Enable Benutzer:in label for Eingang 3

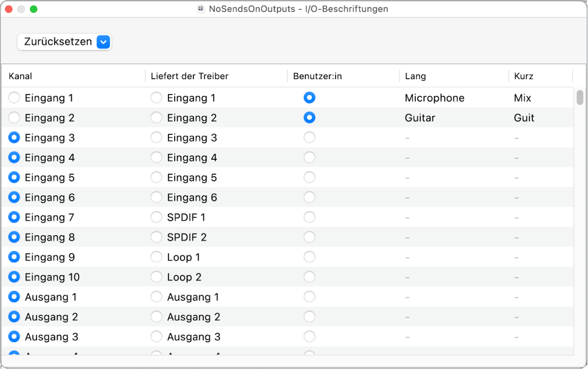point(309,137)
